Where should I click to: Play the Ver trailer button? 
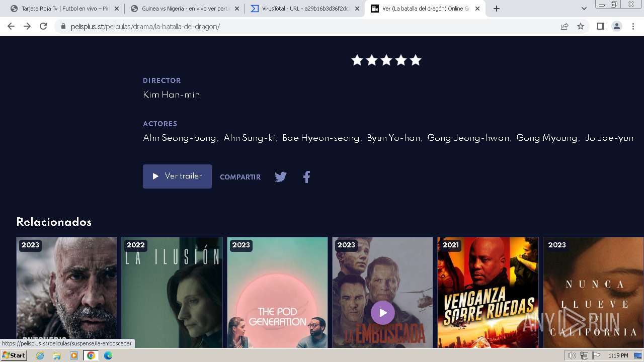(x=177, y=176)
